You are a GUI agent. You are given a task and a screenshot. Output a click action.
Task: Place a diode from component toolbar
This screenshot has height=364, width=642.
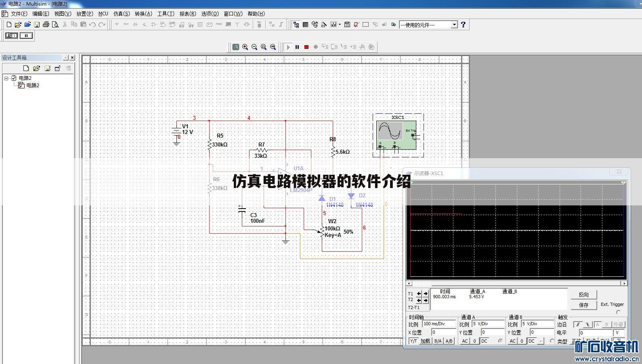[x=135, y=25]
